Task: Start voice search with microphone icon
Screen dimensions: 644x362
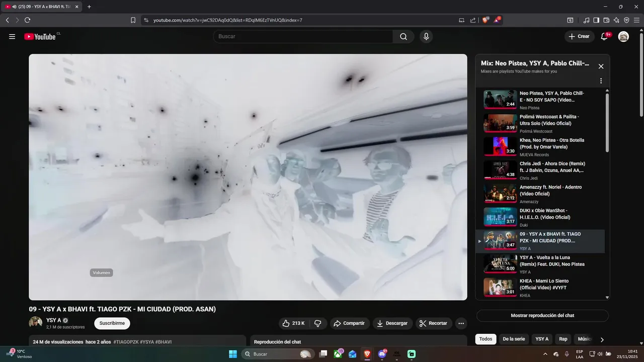Action: (x=426, y=37)
